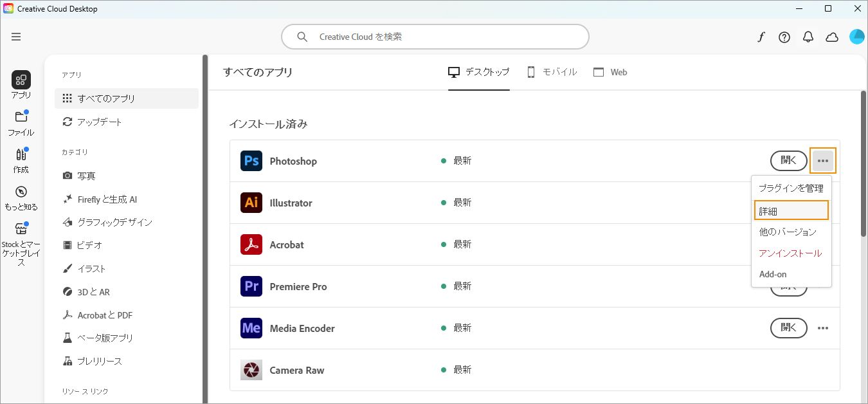This screenshot has height=404, width=868.
Task: Open the ファイル icon in left rail
Action: (21, 117)
